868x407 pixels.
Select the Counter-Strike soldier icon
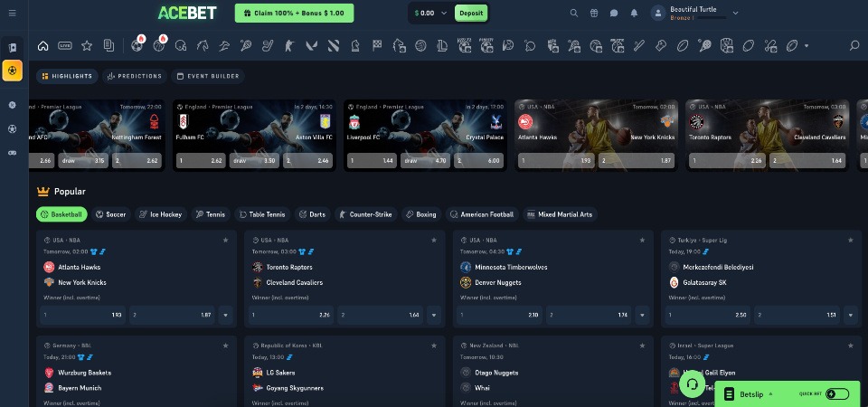tap(289, 46)
